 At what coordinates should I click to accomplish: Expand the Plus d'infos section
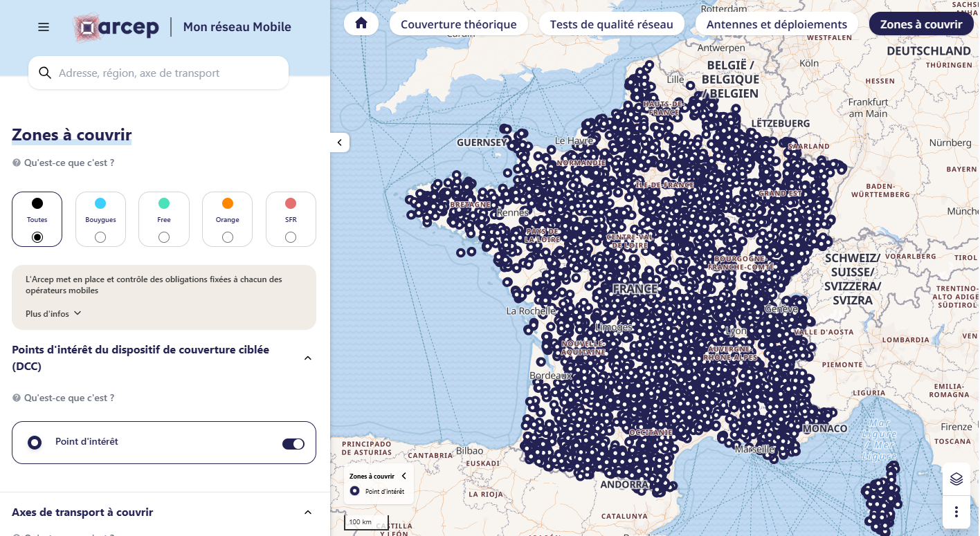tap(54, 313)
